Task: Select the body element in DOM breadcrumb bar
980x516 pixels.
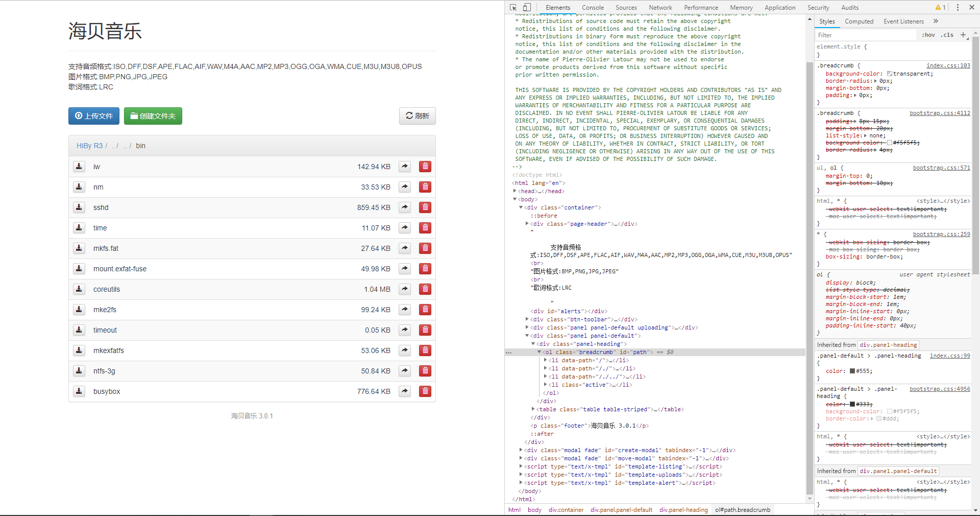Action: tap(534, 510)
